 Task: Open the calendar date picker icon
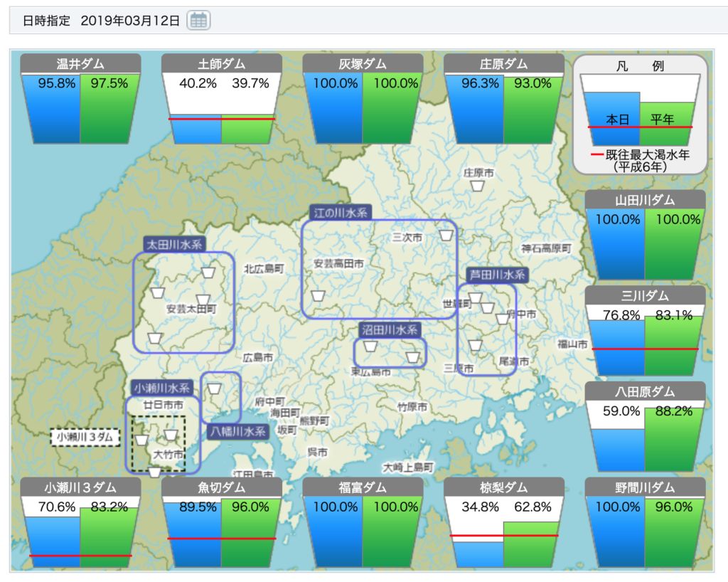coord(198,21)
